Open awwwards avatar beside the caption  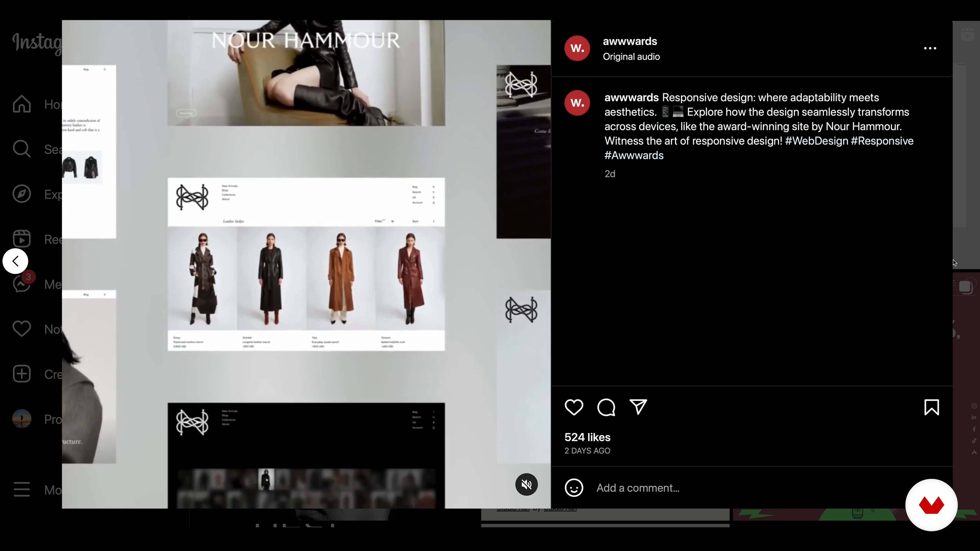pos(577,103)
